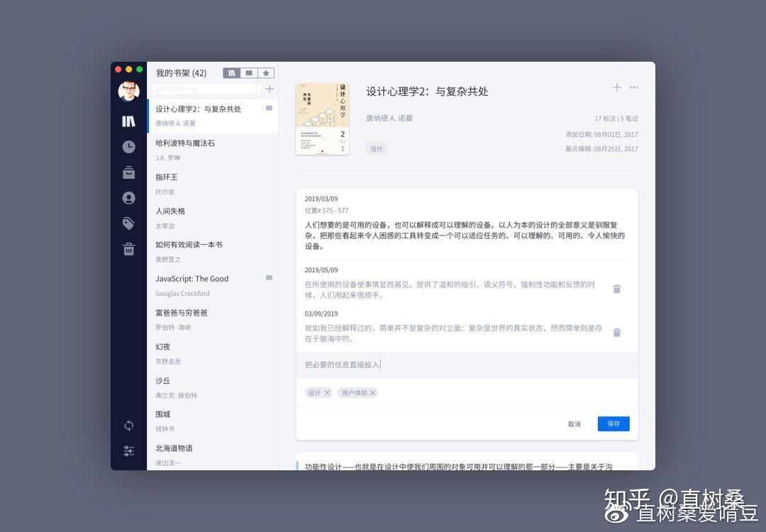
Task: Click the 17 标注 | 5 笔记 count text
Action: [616, 118]
